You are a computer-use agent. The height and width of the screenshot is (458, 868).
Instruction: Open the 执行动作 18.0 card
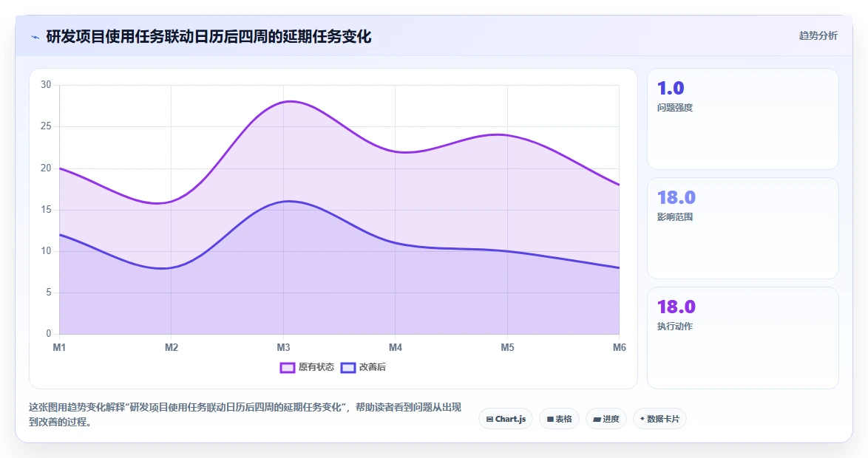(x=743, y=338)
